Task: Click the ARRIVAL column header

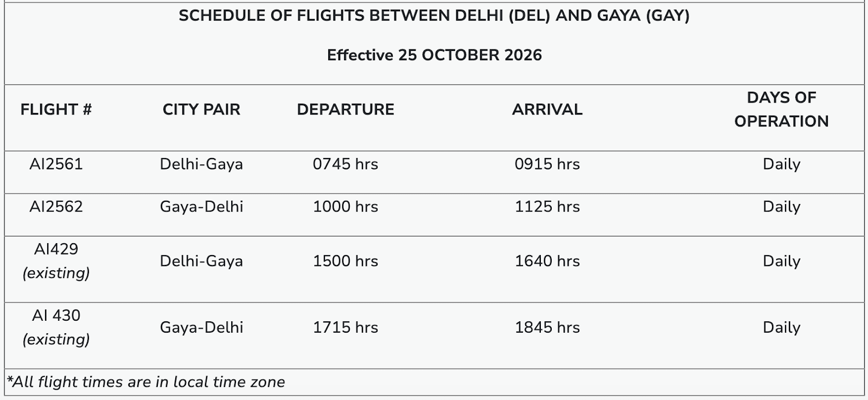Action: click(547, 110)
